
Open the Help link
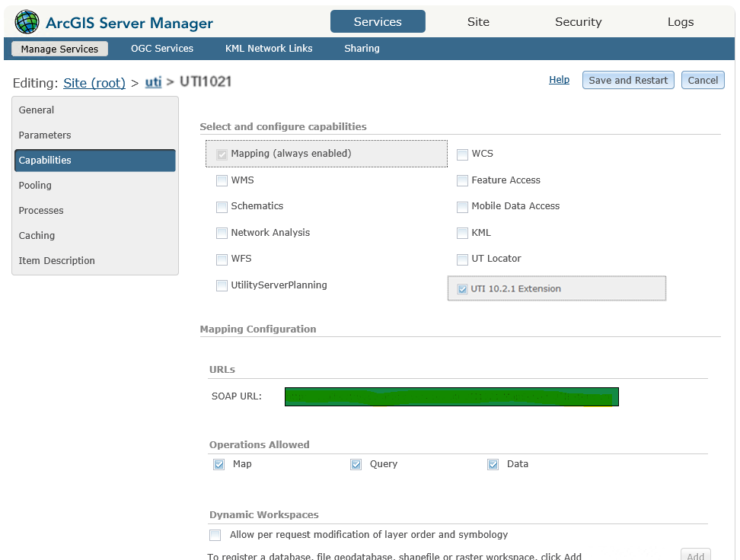click(560, 80)
